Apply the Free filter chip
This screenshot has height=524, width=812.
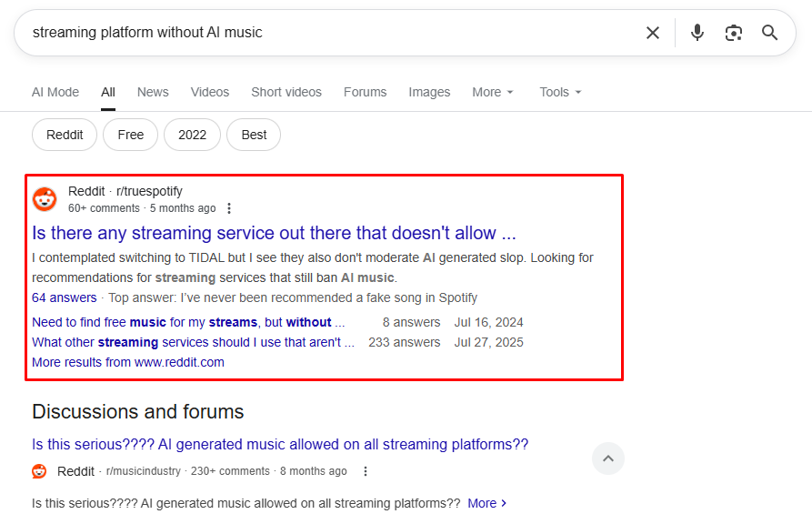point(130,135)
